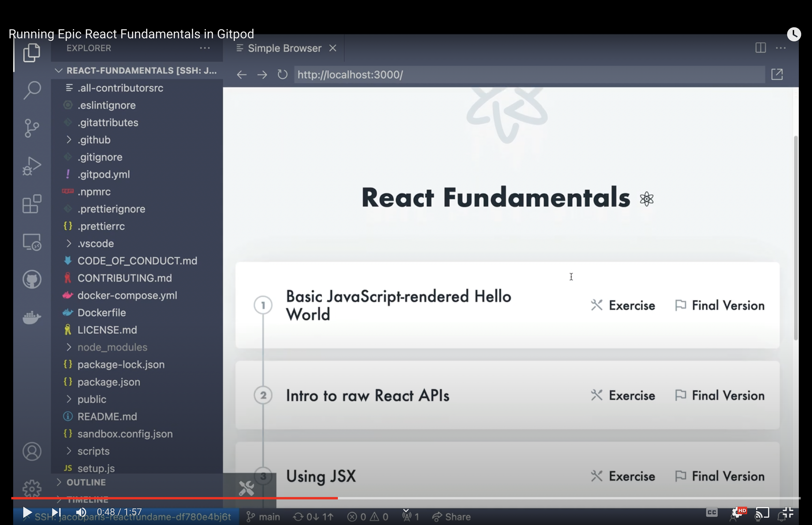Expand the .vscode folder

point(137,243)
